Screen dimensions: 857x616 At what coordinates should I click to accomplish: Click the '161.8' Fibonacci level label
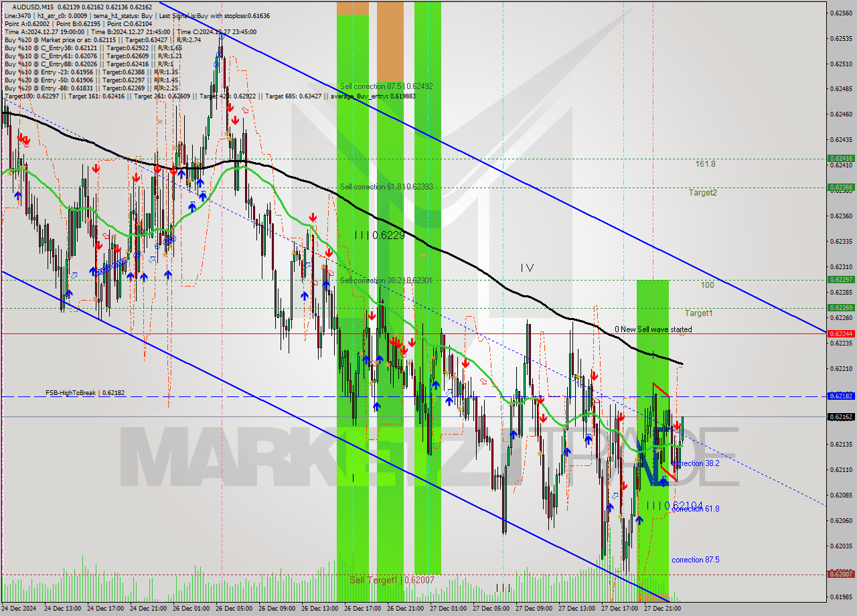point(705,163)
